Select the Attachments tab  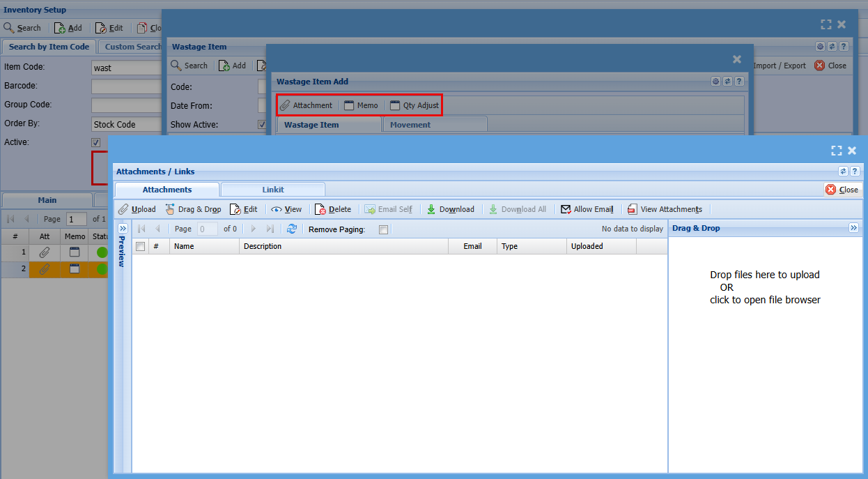[x=166, y=190]
